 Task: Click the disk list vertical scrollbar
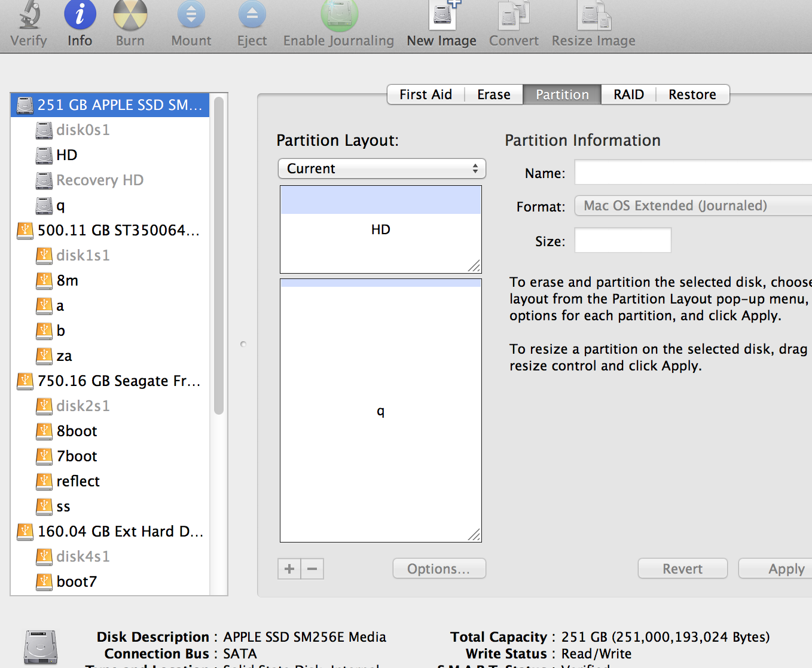pos(219,256)
